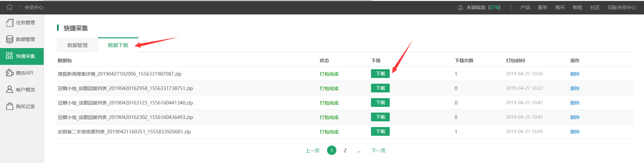Click the pagination ellipsis
644x163 pixels.
tap(359, 151)
